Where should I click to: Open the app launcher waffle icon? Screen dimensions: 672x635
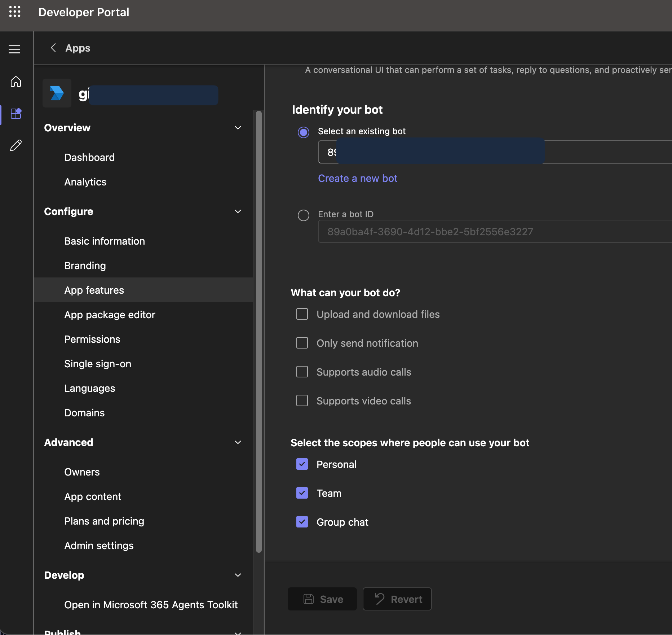(x=15, y=12)
